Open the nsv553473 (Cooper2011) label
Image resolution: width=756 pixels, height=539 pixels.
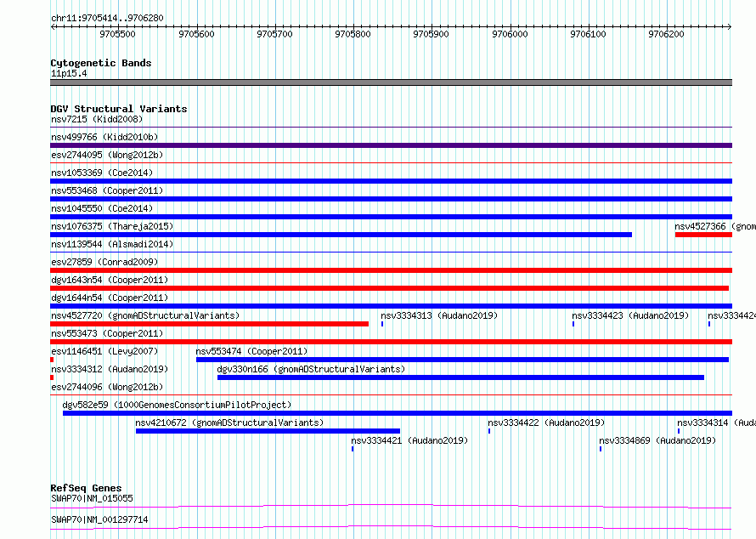tap(107, 333)
